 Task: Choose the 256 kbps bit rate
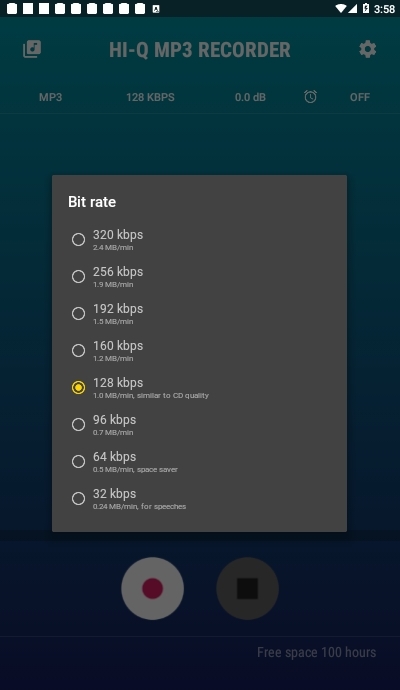[199, 276]
